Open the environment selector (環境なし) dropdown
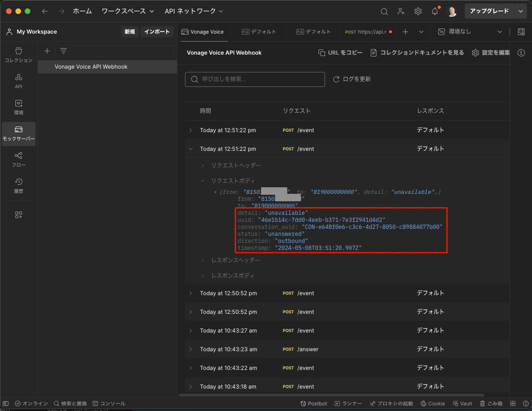The width and height of the screenshot is (532, 411). point(470,32)
